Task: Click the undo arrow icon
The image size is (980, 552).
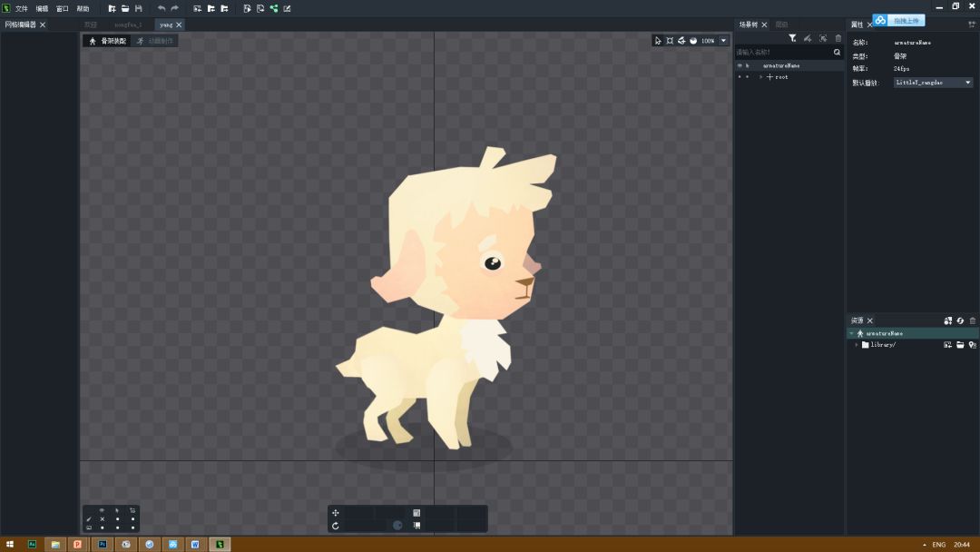Action: point(162,8)
